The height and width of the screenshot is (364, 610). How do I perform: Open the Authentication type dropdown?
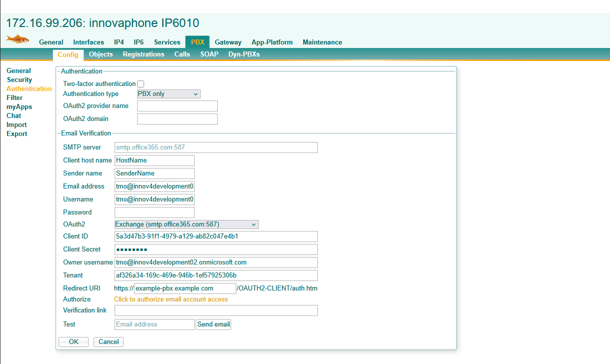169,94
